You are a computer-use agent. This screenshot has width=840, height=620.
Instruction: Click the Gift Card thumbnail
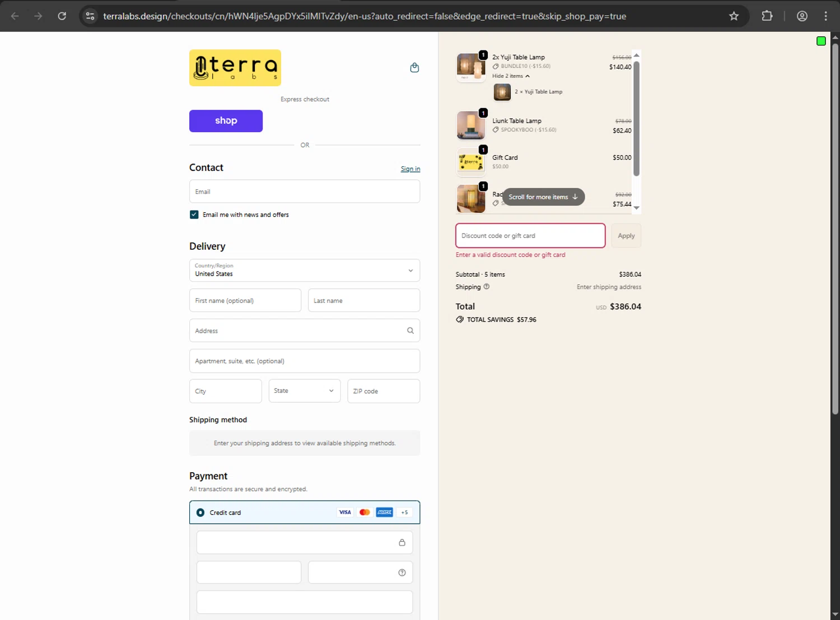pyautogui.click(x=471, y=162)
